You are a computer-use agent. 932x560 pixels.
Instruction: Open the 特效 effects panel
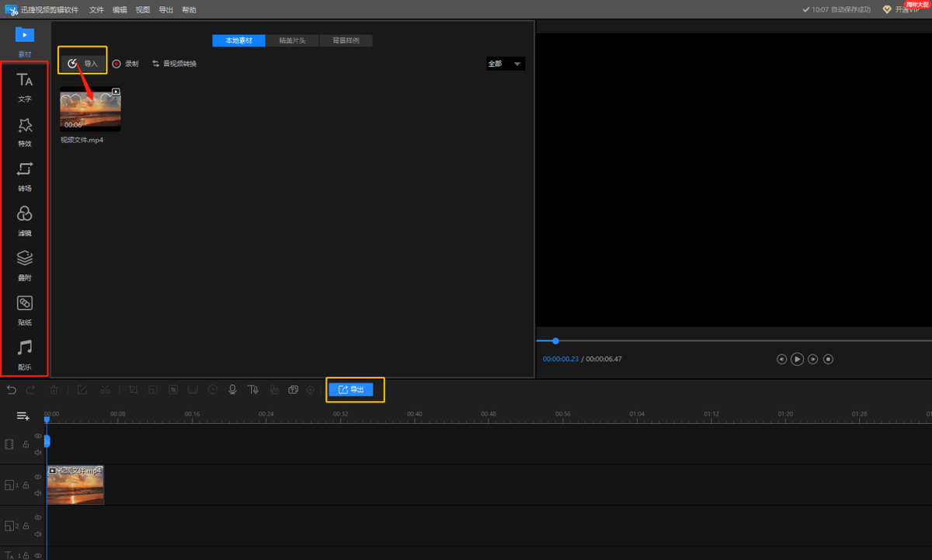click(x=25, y=131)
